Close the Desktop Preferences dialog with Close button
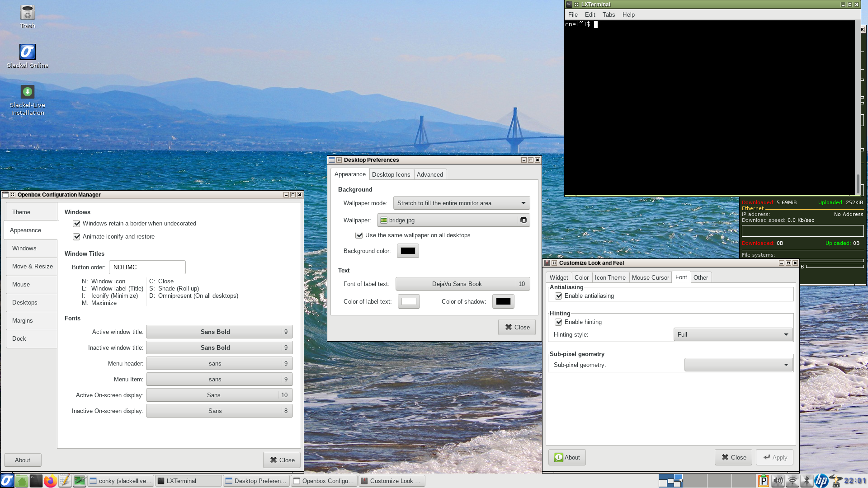 point(517,327)
